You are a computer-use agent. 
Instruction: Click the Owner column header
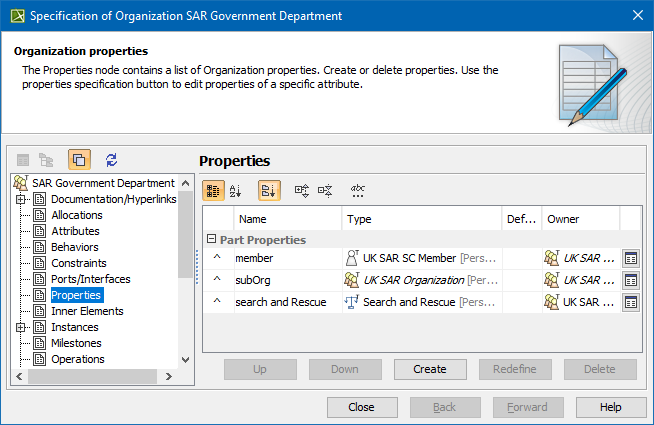click(x=562, y=219)
